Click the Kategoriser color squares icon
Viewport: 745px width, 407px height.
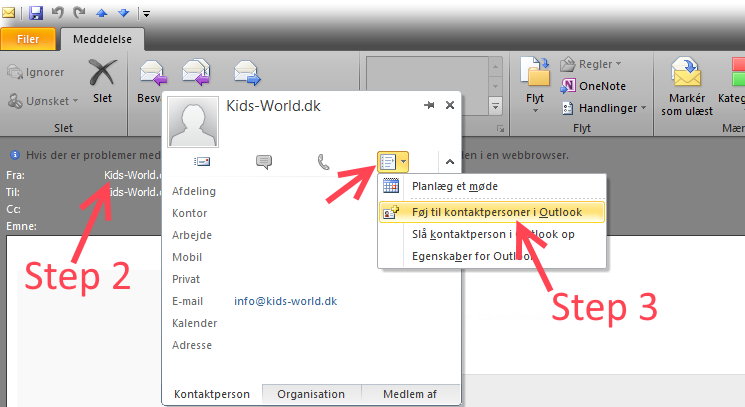(738, 71)
